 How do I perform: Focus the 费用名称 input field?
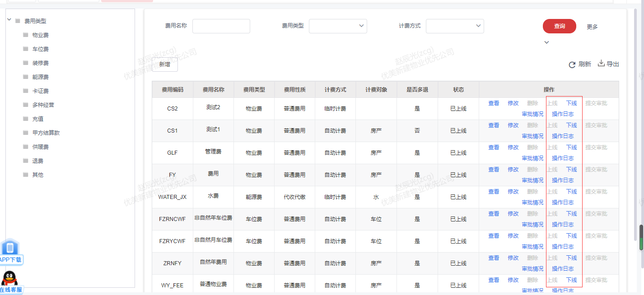pyautogui.click(x=221, y=26)
